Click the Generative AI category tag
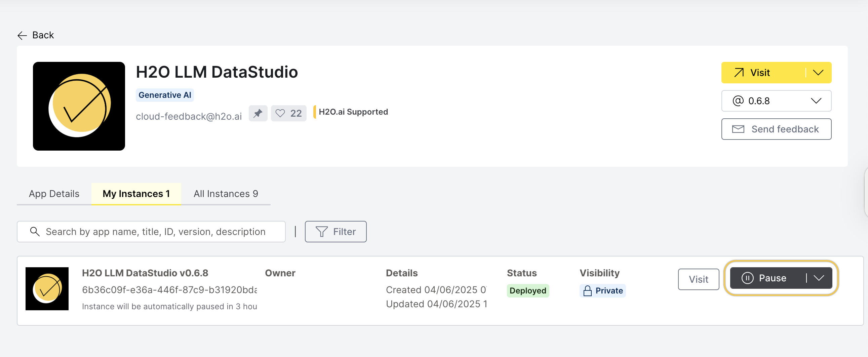868x357 pixels. coord(165,95)
